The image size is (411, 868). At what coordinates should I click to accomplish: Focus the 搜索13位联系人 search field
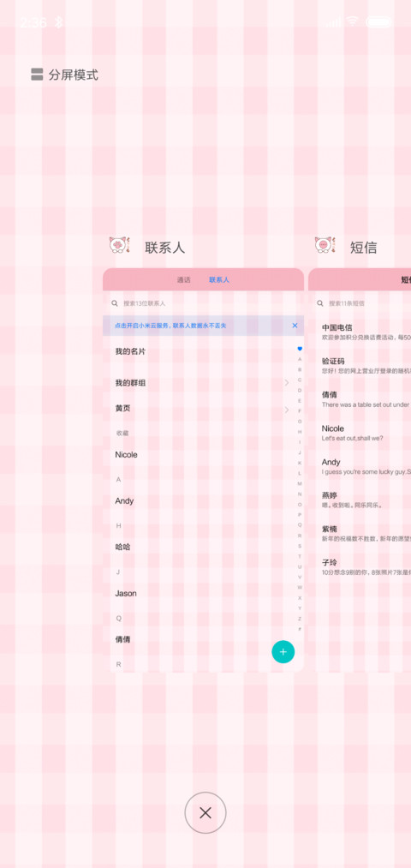coord(203,303)
